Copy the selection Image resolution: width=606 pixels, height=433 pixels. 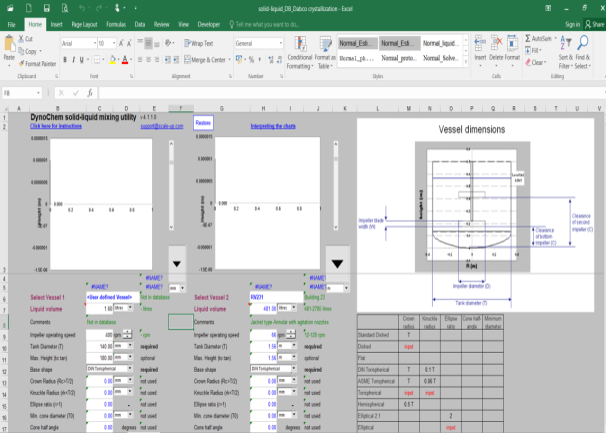[28, 51]
